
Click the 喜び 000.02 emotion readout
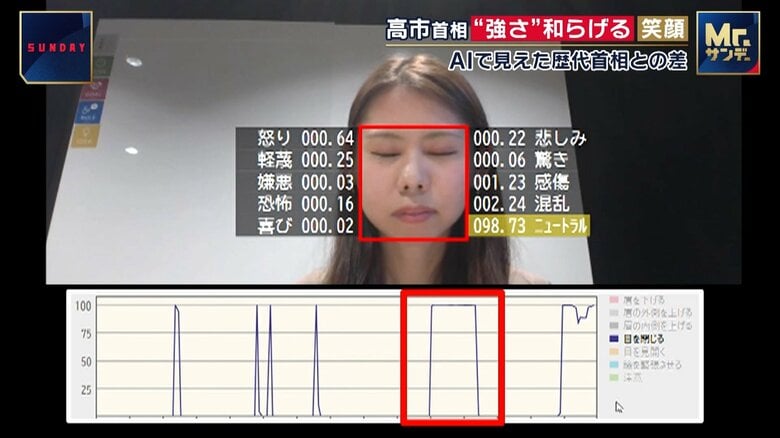[x=295, y=225]
